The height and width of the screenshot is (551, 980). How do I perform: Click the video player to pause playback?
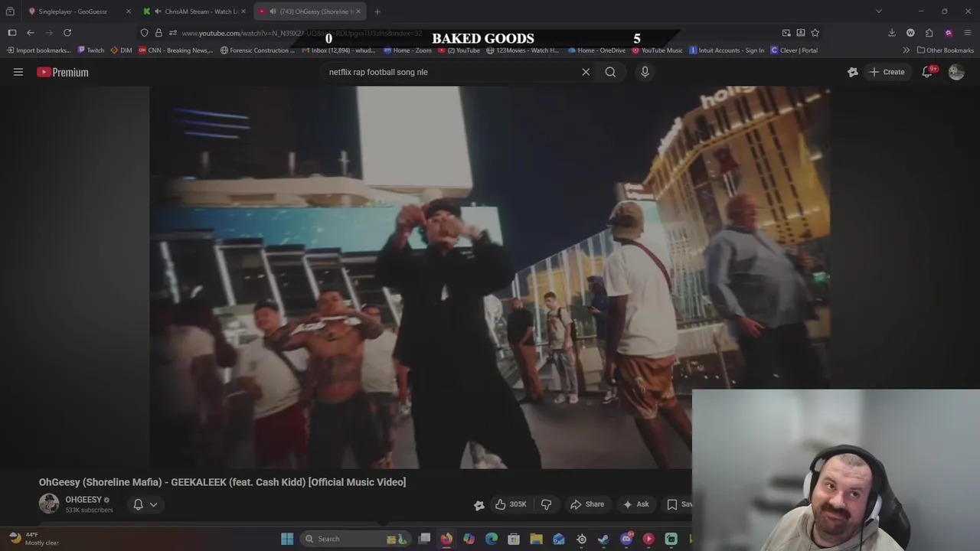point(490,277)
